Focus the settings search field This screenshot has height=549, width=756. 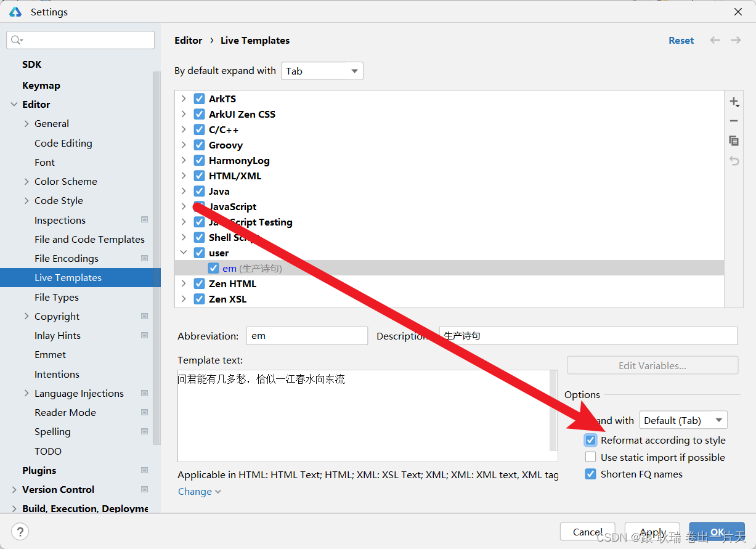tap(81, 40)
